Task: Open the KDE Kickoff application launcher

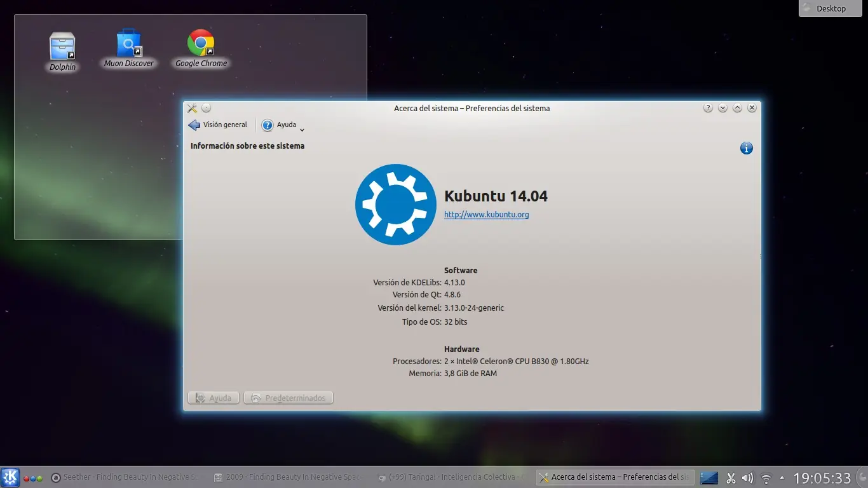Action: pos(10,477)
